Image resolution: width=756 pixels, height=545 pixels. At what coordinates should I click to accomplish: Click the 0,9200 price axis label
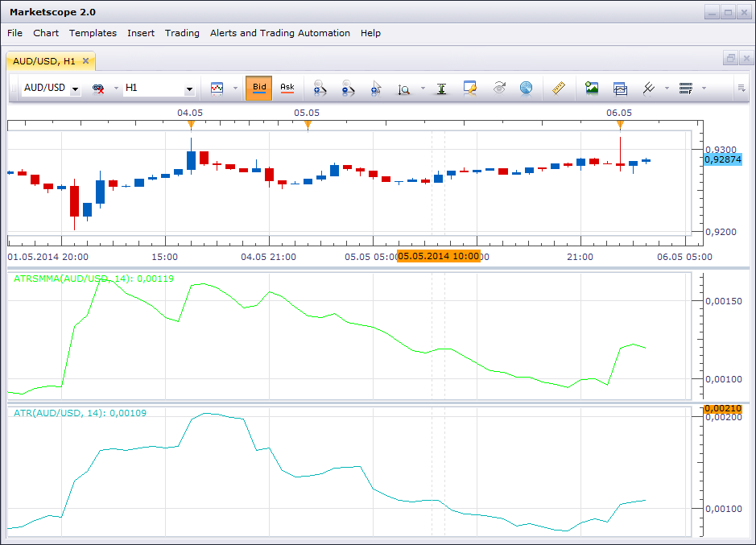click(721, 232)
